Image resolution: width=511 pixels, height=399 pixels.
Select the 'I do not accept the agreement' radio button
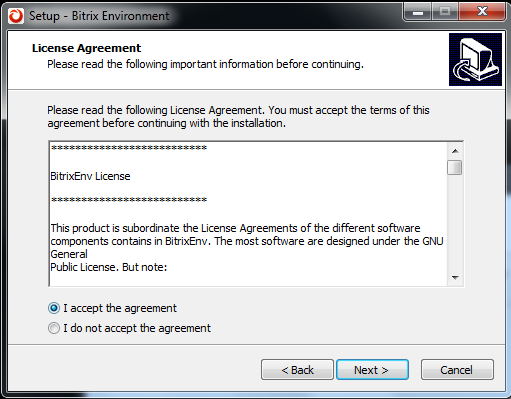[x=54, y=328]
